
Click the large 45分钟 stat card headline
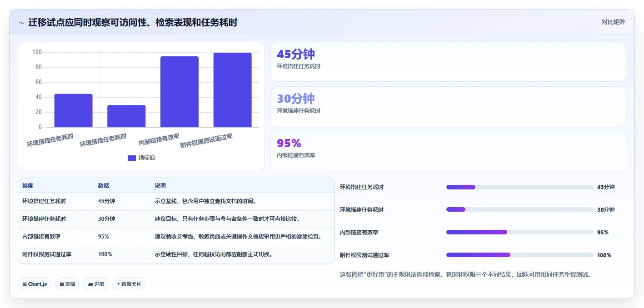coord(295,54)
